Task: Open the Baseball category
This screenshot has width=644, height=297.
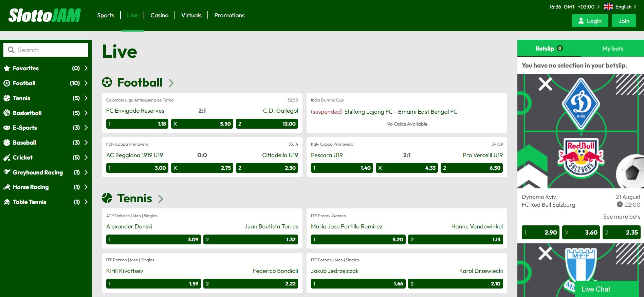Action: (46, 143)
